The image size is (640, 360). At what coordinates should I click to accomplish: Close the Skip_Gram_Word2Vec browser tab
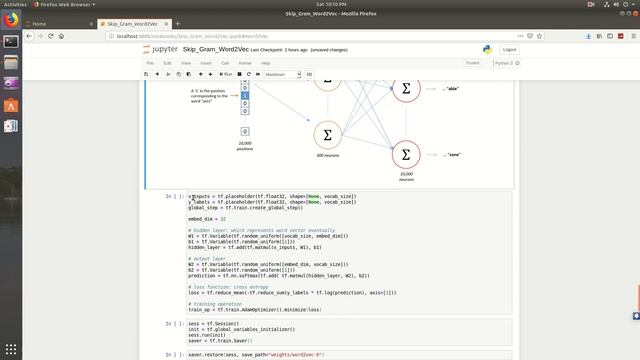point(166,24)
